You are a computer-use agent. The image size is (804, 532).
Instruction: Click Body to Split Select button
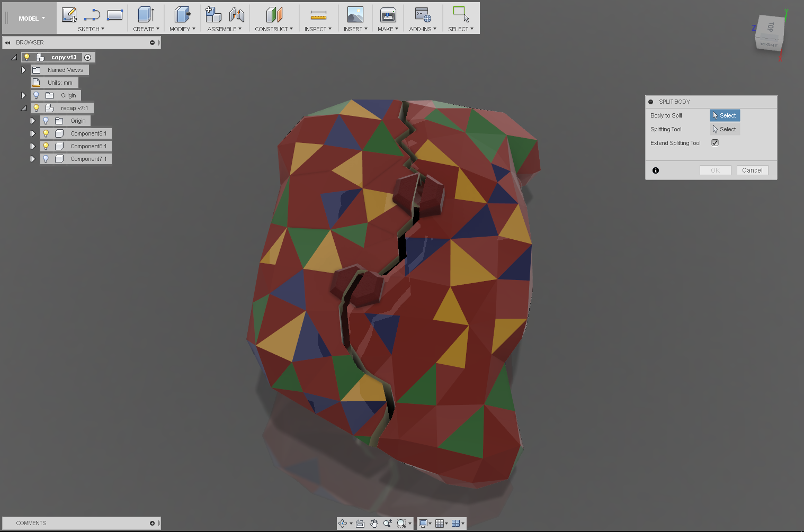click(725, 115)
